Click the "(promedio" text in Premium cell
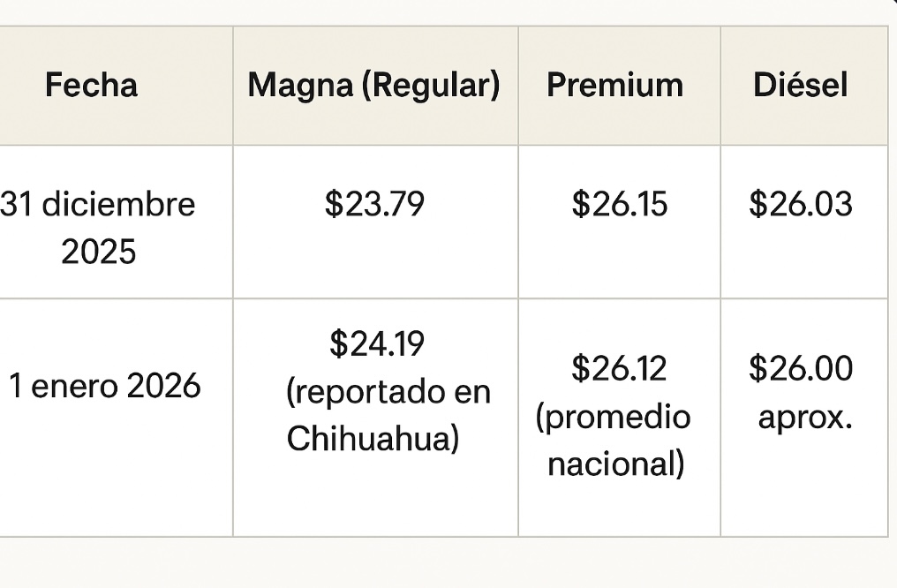This screenshot has height=588, width=897. coord(613,416)
